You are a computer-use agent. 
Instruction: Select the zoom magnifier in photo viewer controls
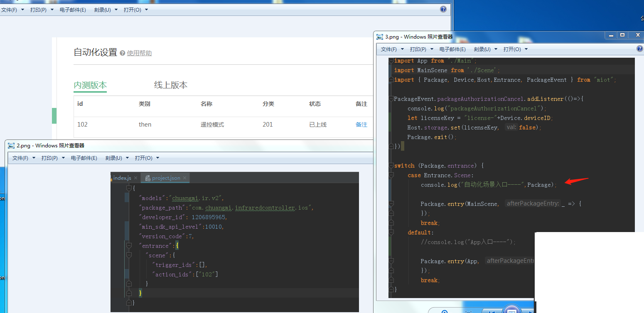445,312
